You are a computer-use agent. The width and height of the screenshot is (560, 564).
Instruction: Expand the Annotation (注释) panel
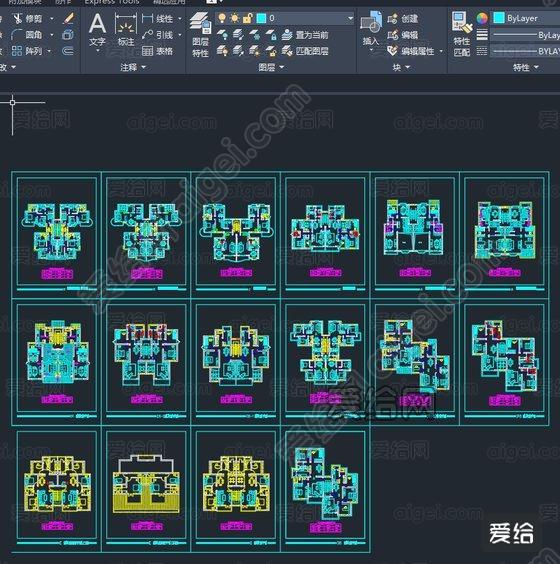click(133, 67)
